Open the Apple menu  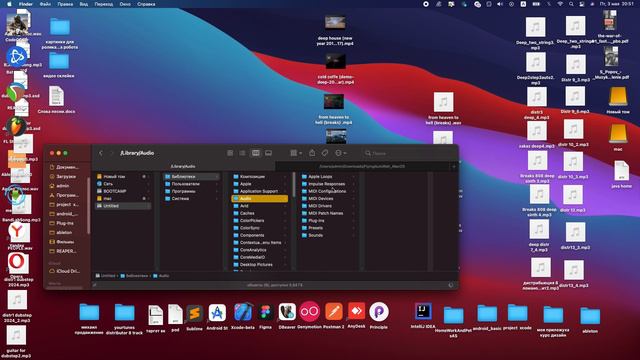9,4
